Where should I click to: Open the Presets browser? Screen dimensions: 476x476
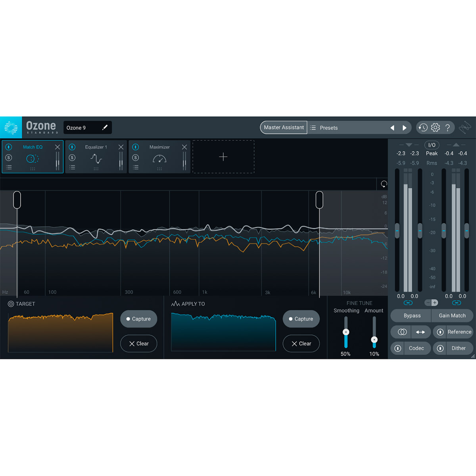(x=329, y=127)
